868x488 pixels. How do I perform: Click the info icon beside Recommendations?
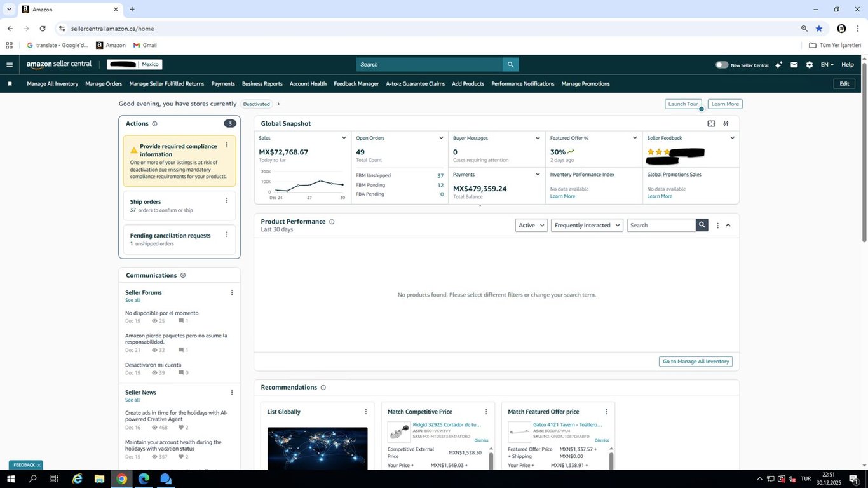pos(323,388)
